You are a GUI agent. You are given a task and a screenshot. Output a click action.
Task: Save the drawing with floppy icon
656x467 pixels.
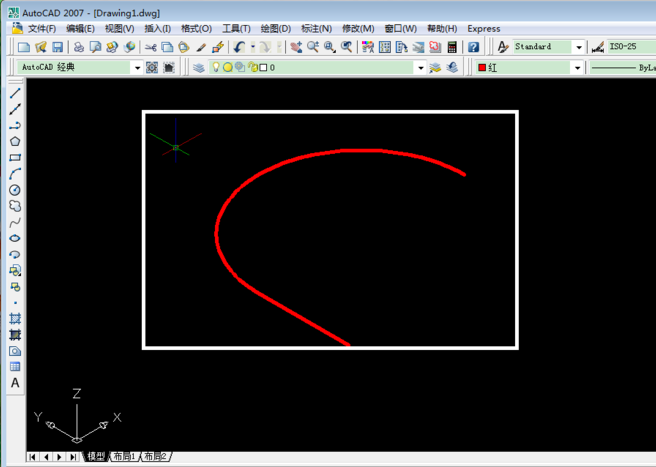pos(57,47)
